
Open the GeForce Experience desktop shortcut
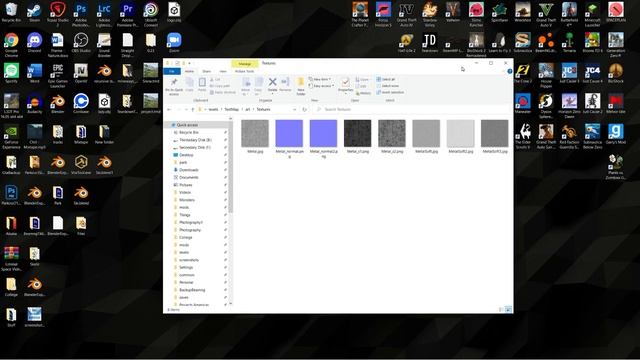pos(11,137)
